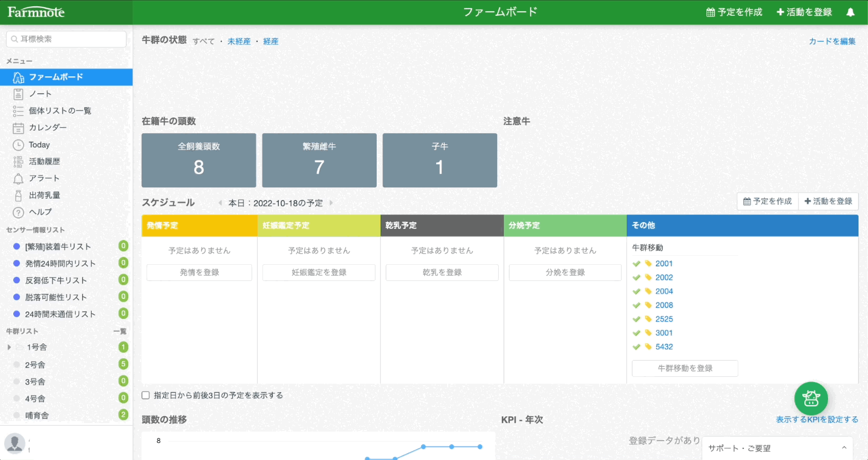868x460 pixels.
Task: Open the 活動履歴 history icon
Action: tap(18, 162)
